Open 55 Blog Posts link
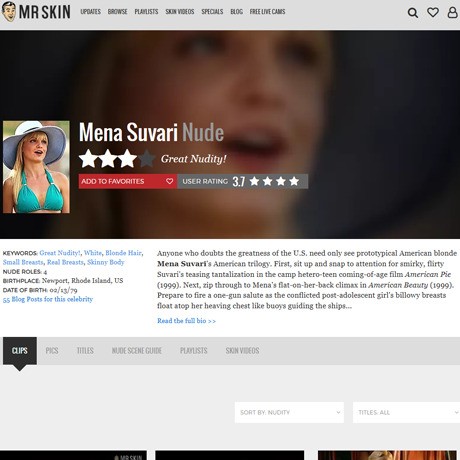Viewport: 460px width, 460px height. [x=48, y=299]
